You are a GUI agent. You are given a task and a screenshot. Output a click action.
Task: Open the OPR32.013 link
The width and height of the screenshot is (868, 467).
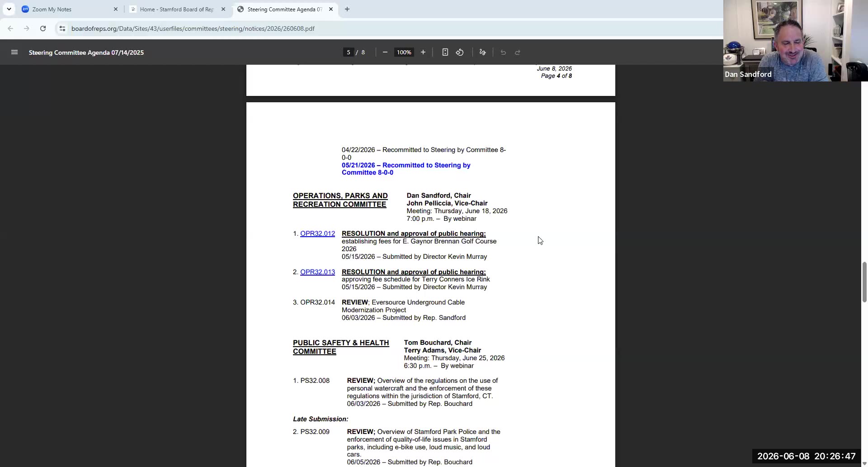[x=317, y=272]
